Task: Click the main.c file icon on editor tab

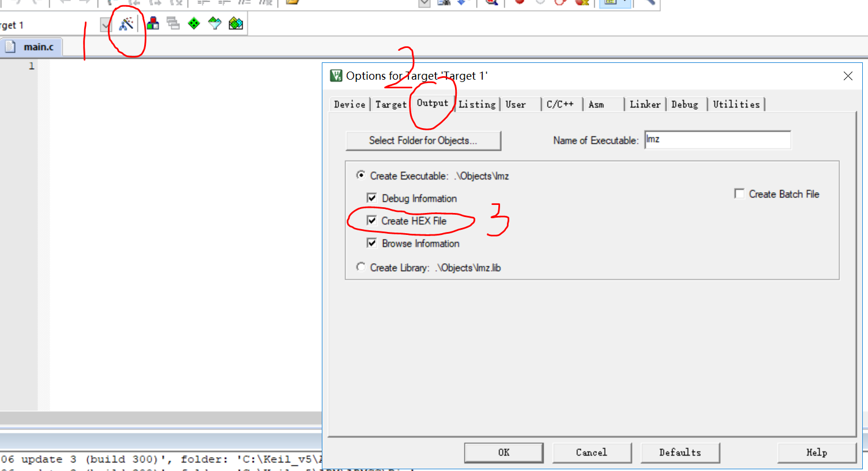Action: pyautogui.click(x=10, y=47)
